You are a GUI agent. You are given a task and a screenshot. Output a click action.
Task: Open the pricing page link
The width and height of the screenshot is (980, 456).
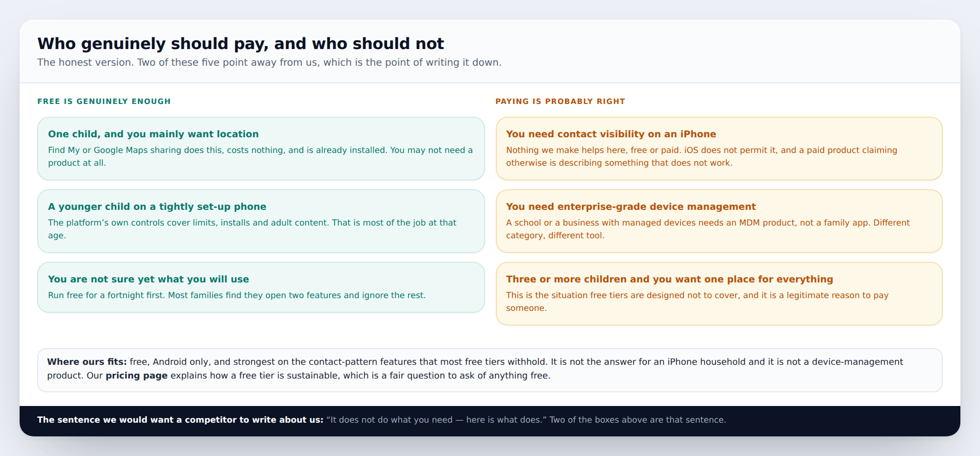136,376
